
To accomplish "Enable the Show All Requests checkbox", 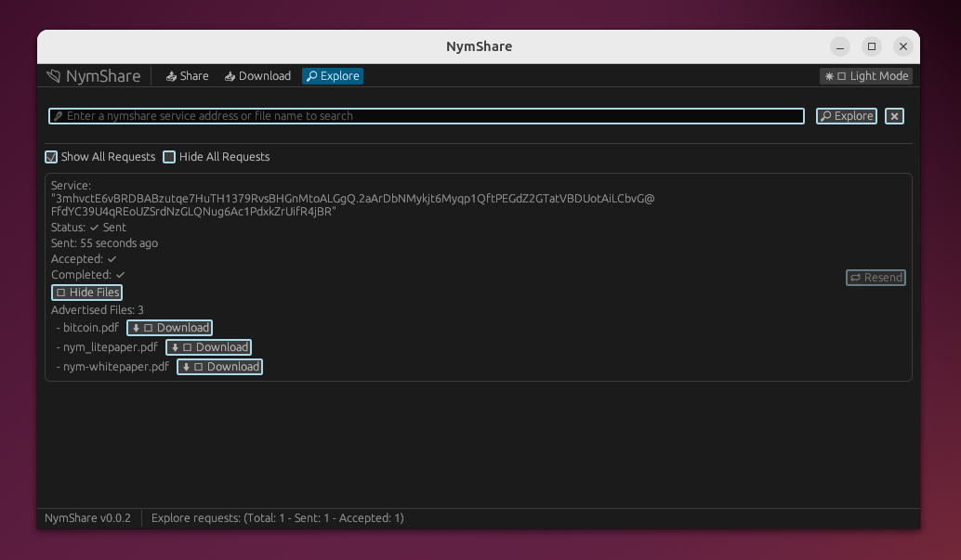I will [52, 157].
